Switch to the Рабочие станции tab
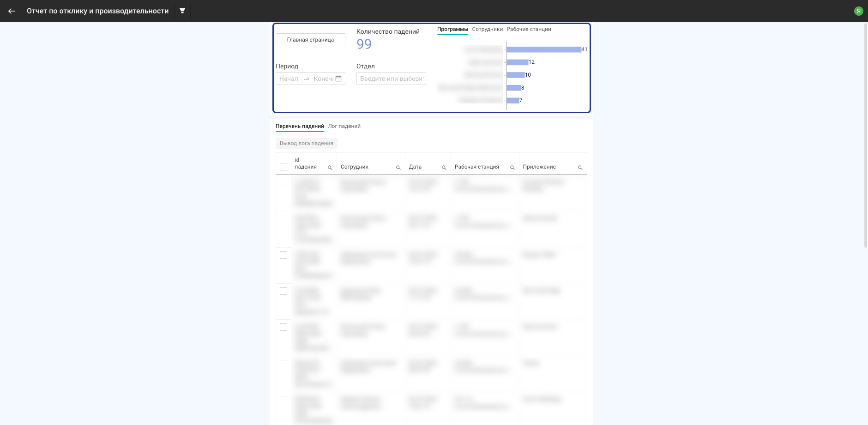This screenshot has width=868, height=425. [529, 29]
